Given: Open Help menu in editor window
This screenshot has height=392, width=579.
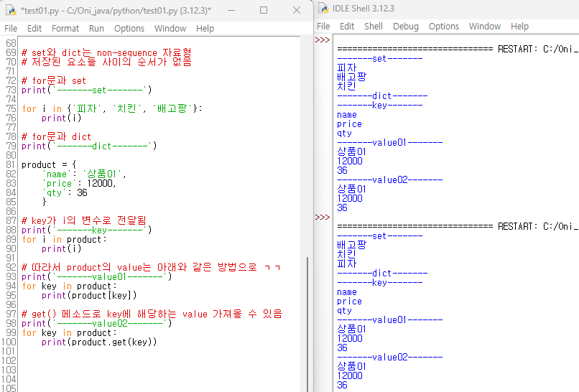Looking at the screenshot, I should (205, 29).
